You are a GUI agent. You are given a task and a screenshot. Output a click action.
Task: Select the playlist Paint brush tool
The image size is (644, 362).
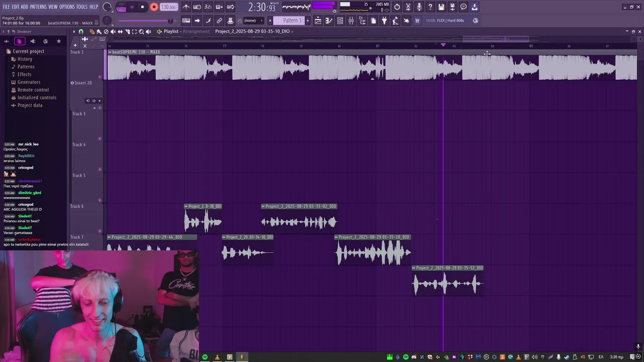point(99,31)
